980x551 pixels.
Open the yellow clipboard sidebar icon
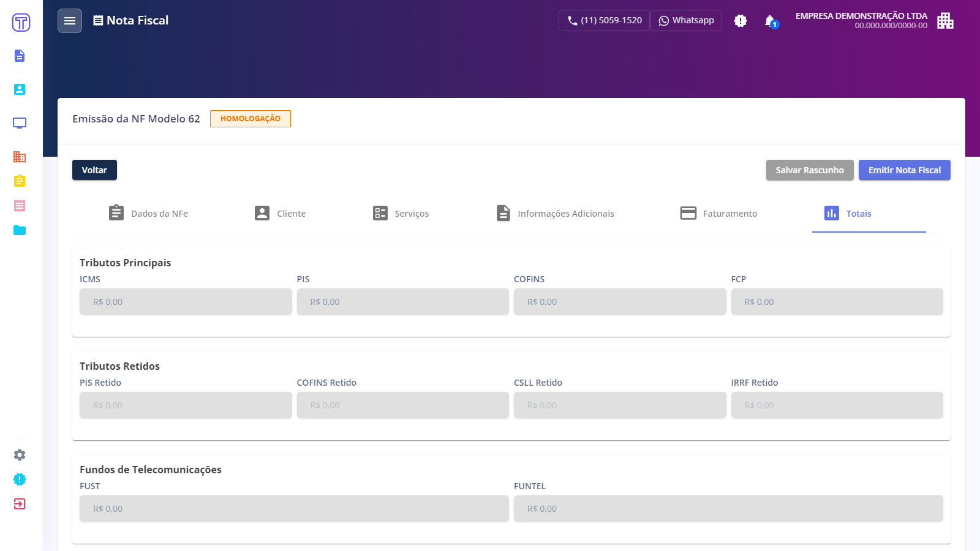tap(20, 181)
